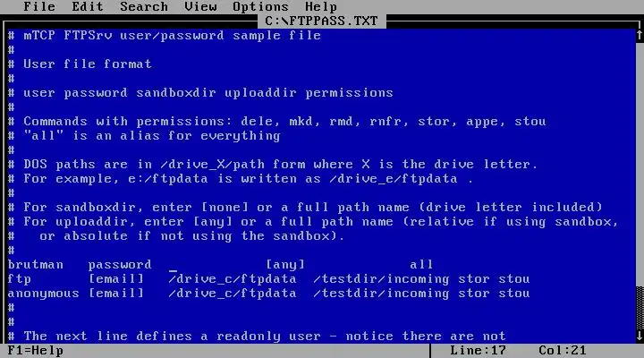Viewport: 644px width, 358px height.
Task: Click the Line:17 status indicator
Action: [478, 351]
